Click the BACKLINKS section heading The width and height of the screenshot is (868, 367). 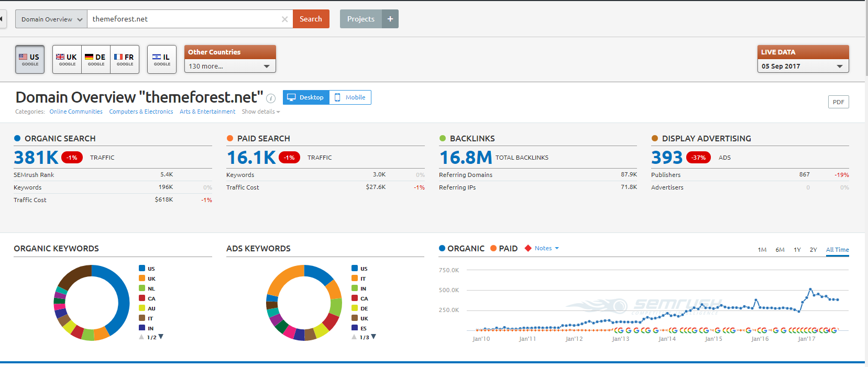click(x=473, y=138)
